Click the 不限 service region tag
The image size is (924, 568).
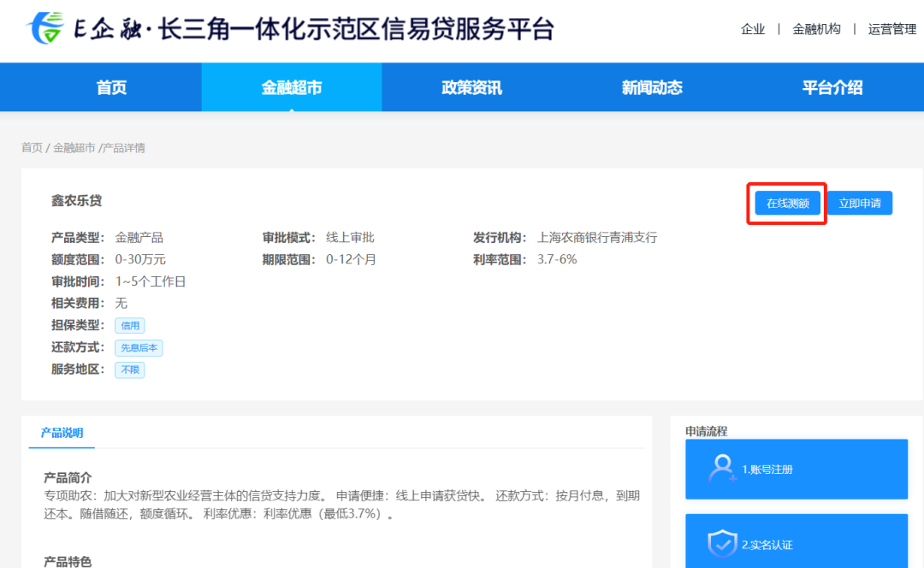click(x=130, y=370)
